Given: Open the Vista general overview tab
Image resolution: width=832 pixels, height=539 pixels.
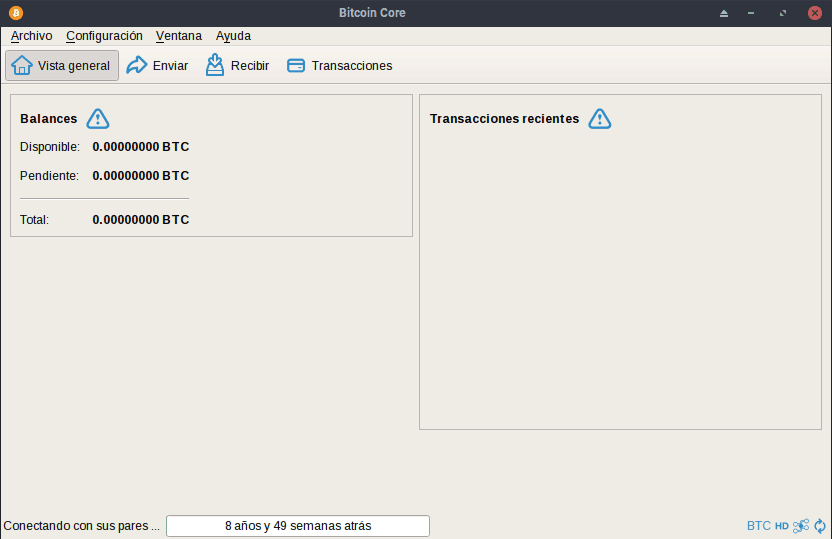Looking at the screenshot, I should tap(62, 66).
